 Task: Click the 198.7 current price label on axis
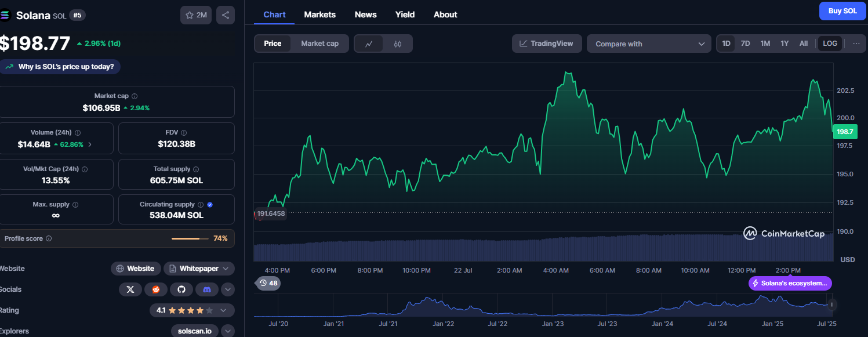845,132
